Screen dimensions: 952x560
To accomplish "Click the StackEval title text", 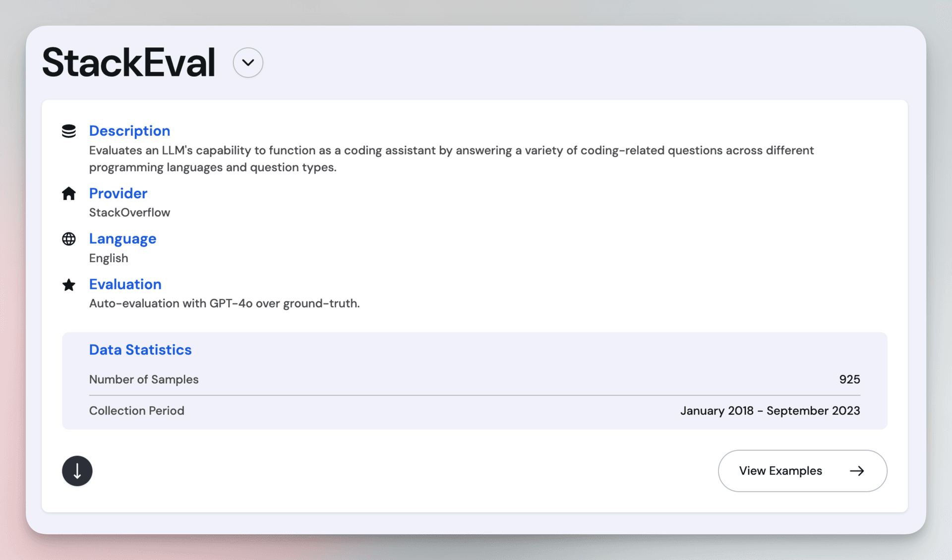I will 129,62.
